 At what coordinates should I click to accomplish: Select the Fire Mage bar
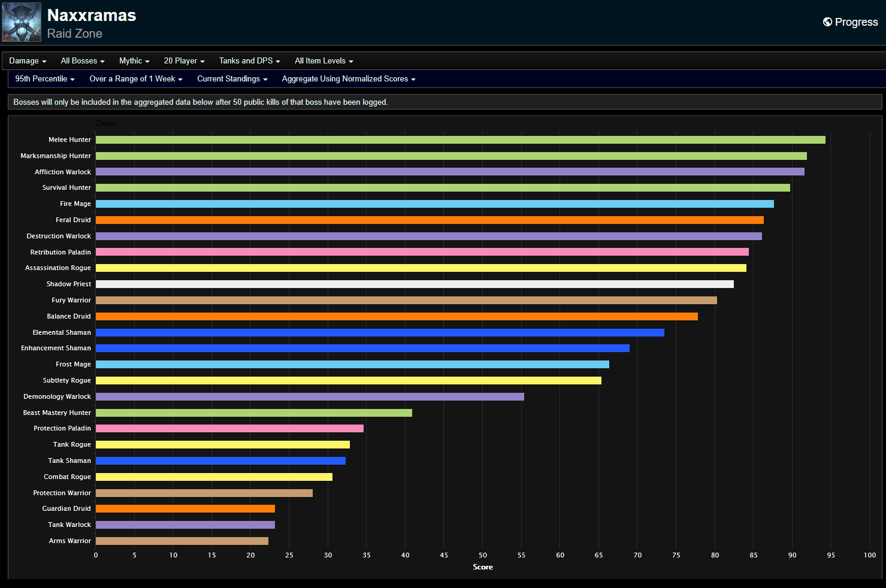coord(431,204)
